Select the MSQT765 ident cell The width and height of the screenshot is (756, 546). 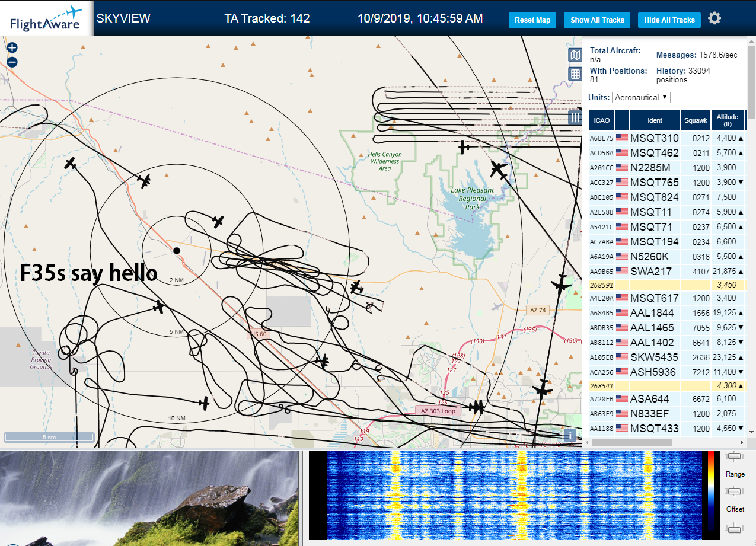(655, 182)
